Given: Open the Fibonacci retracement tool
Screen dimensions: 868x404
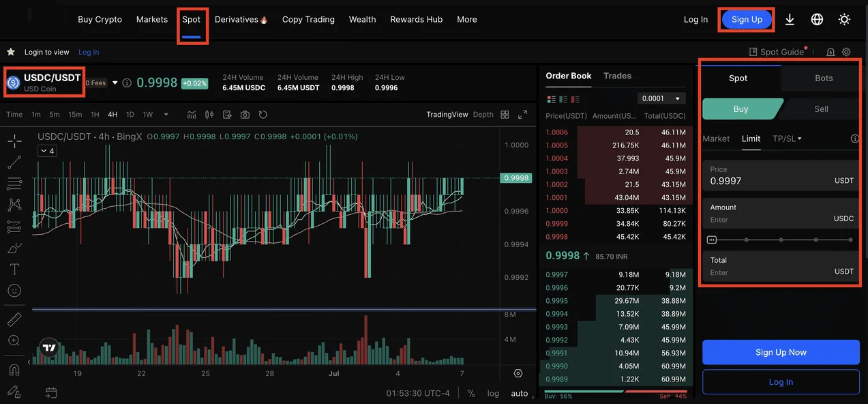Looking at the screenshot, I should [x=14, y=184].
